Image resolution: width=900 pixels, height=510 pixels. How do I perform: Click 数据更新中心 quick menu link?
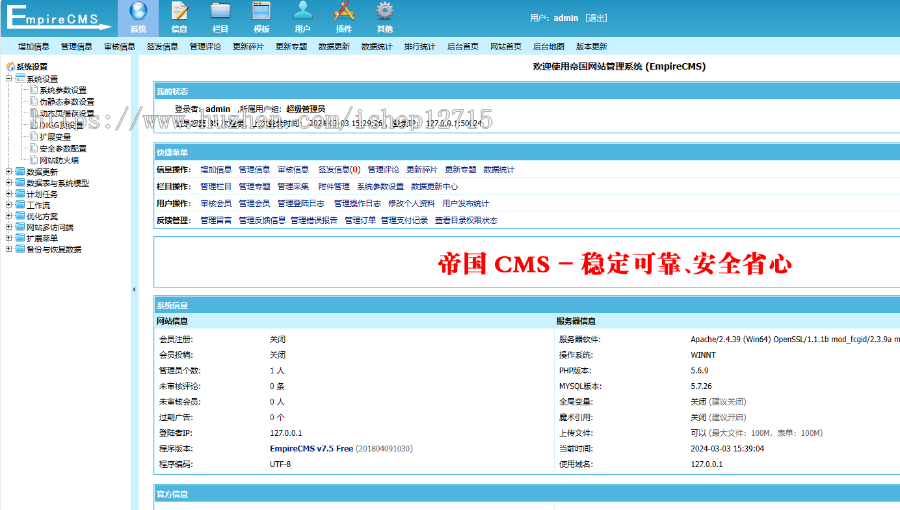(435, 186)
